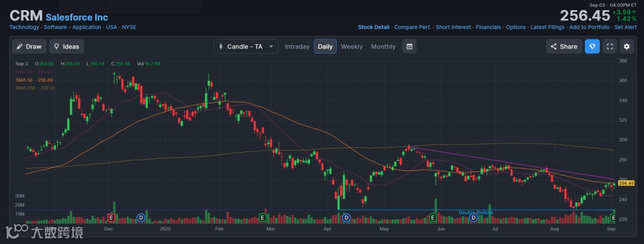Switch to the Monthly timeframe

pos(383,47)
